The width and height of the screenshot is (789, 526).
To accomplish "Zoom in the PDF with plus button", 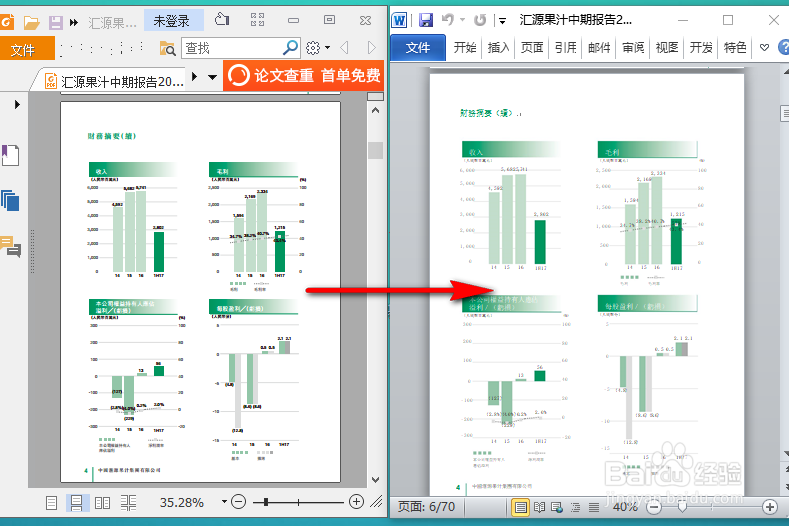I will click(x=356, y=501).
